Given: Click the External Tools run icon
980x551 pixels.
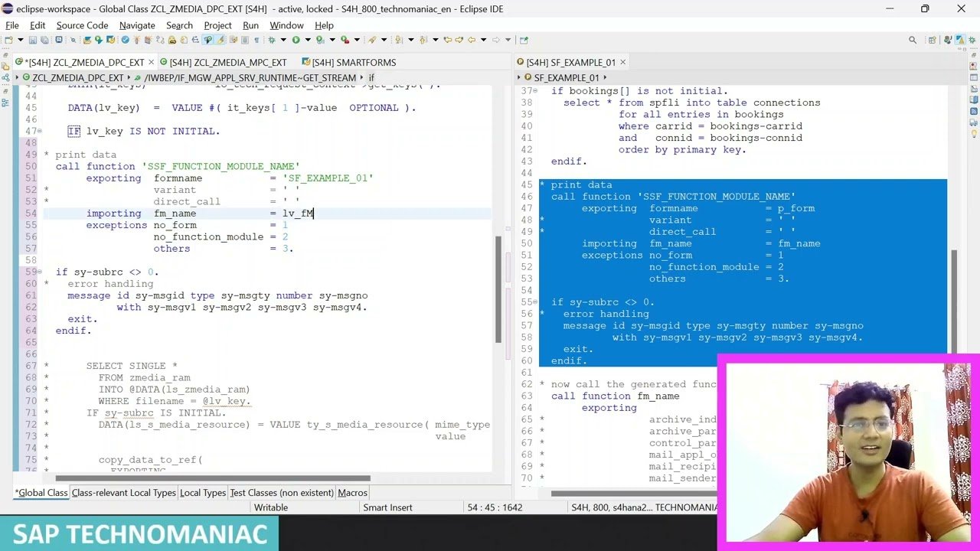Looking at the screenshot, I should 345,40.
